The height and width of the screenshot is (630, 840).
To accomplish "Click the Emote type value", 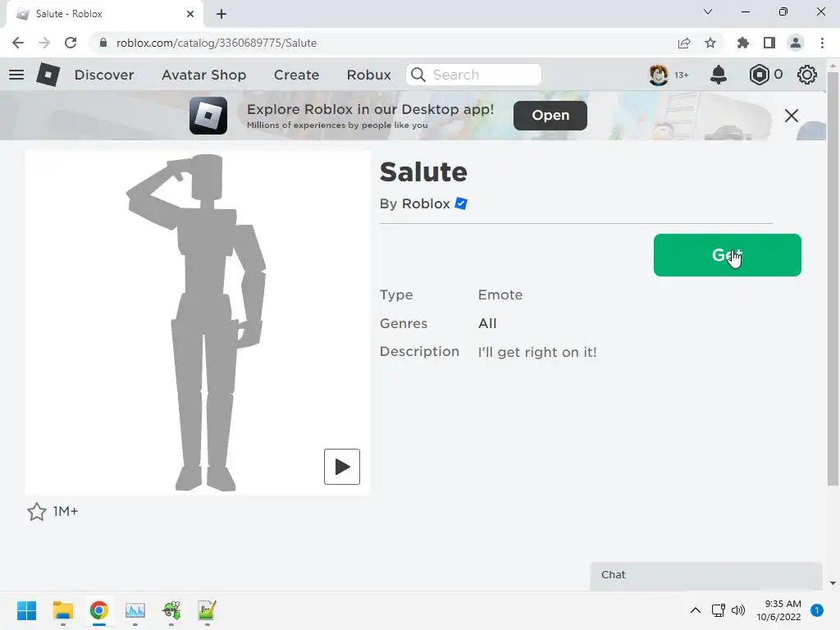I will pyautogui.click(x=500, y=295).
